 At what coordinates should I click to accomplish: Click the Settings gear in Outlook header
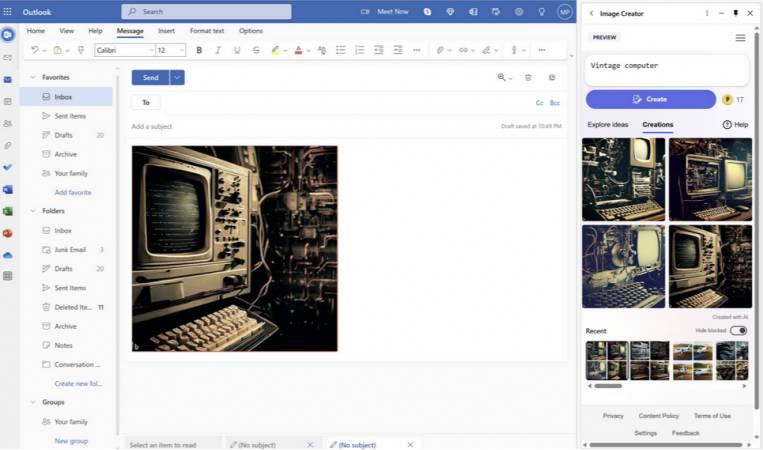[x=518, y=12]
